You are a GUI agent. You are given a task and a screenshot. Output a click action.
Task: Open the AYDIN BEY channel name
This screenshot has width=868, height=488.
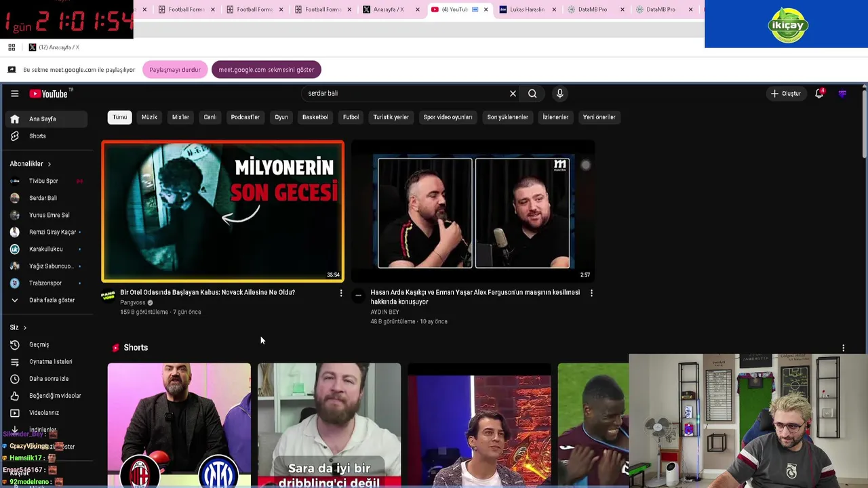click(384, 312)
